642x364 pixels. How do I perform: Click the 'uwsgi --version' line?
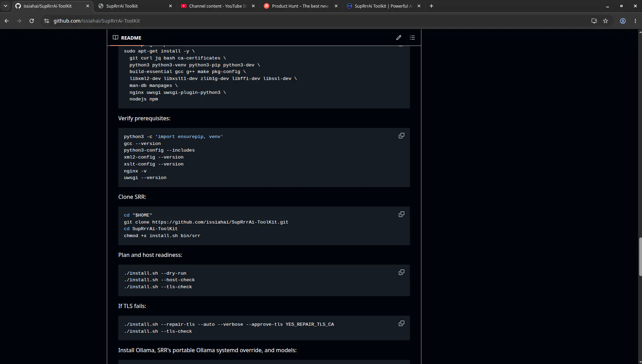145,178
